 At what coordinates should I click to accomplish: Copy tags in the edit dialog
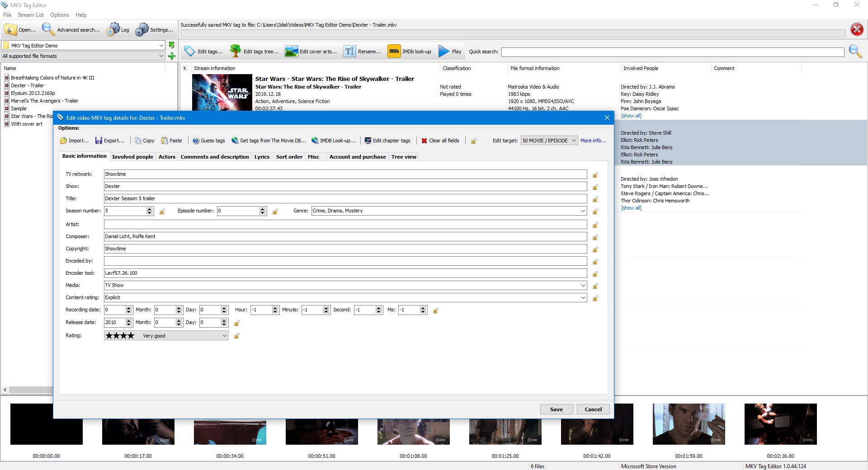click(x=145, y=141)
